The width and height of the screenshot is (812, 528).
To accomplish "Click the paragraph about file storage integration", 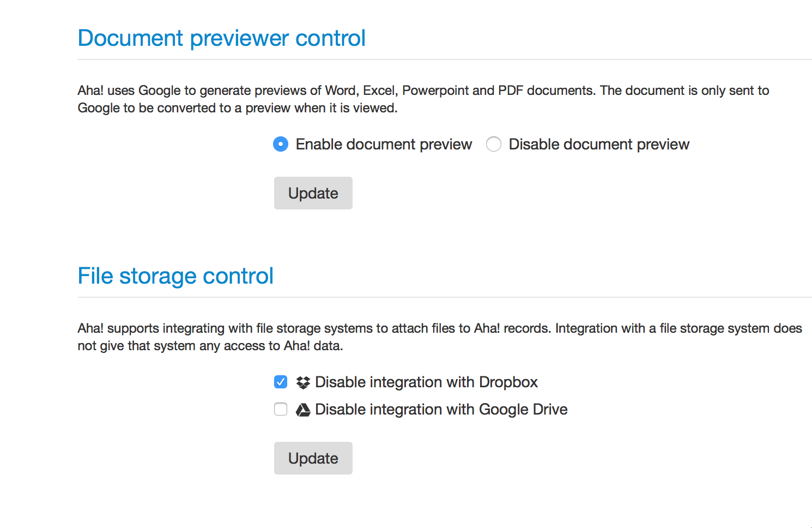I will pyautogui.click(x=439, y=337).
